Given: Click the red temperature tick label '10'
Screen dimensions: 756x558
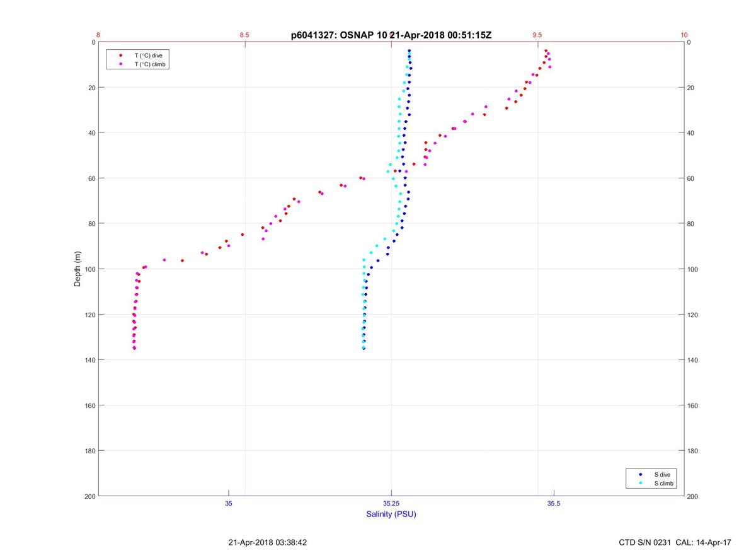Looking at the screenshot, I should (x=684, y=35).
